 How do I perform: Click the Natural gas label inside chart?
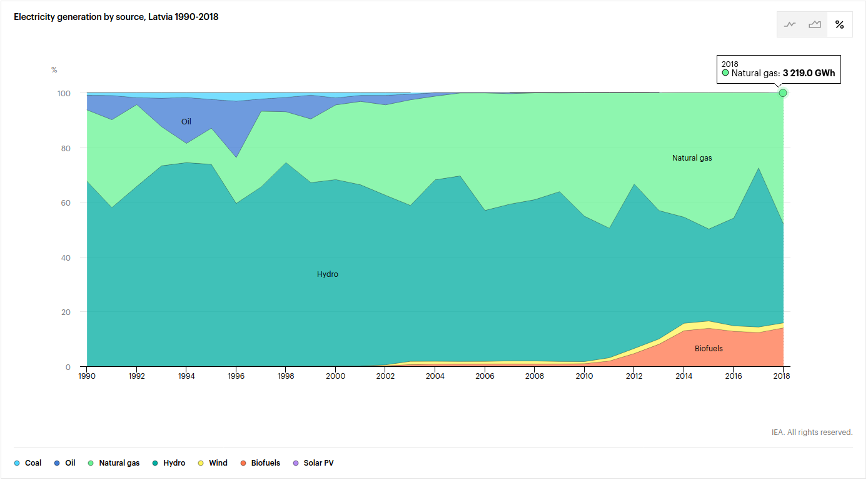point(692,158)
